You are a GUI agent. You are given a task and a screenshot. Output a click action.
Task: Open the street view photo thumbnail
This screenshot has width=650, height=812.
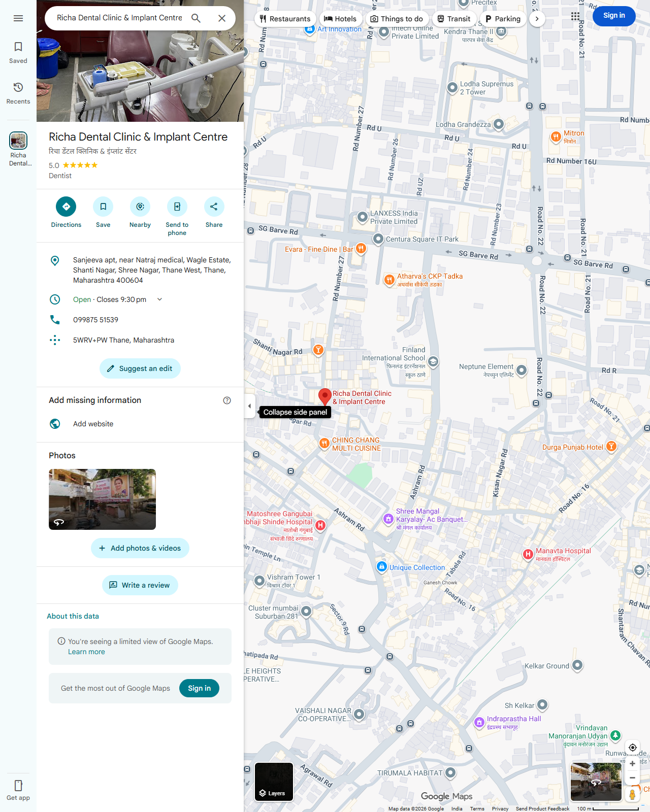pos(102,499)
